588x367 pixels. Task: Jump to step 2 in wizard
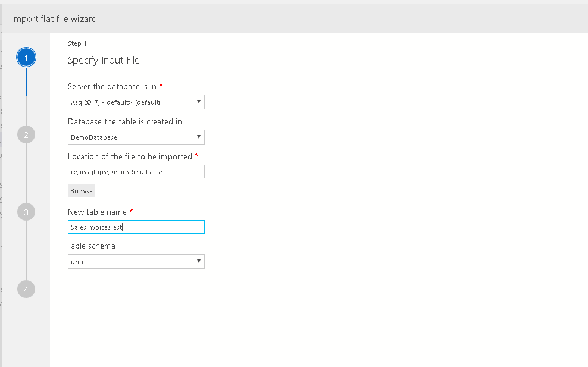tap(26, 134)
